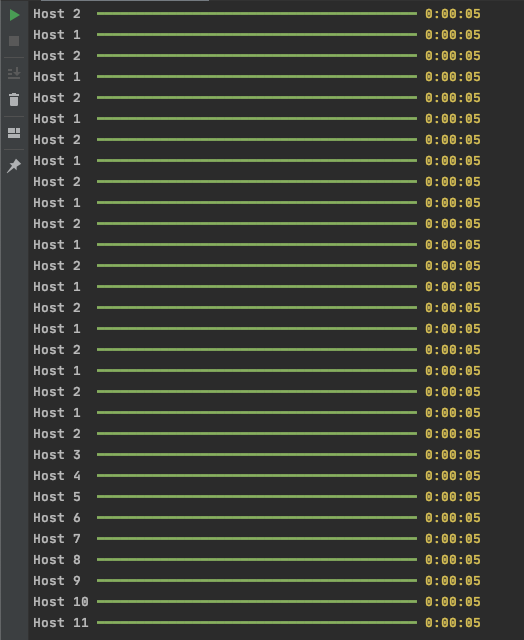Pin the tab with the pin icon
The image size is (524, 640).
(x=14, y=166)
